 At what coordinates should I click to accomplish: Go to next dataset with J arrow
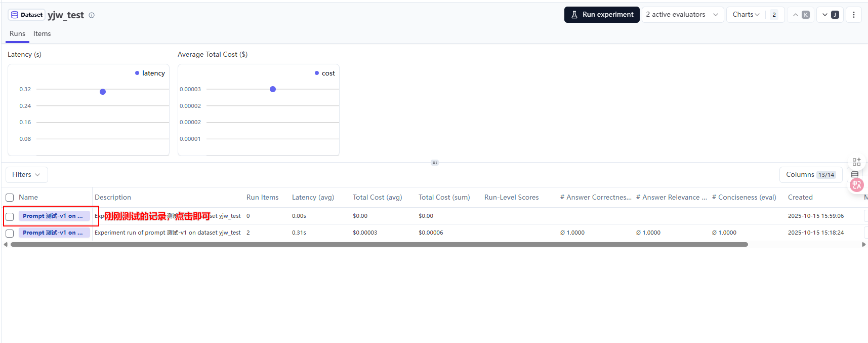pyautogui.click(x=830, y=15)
